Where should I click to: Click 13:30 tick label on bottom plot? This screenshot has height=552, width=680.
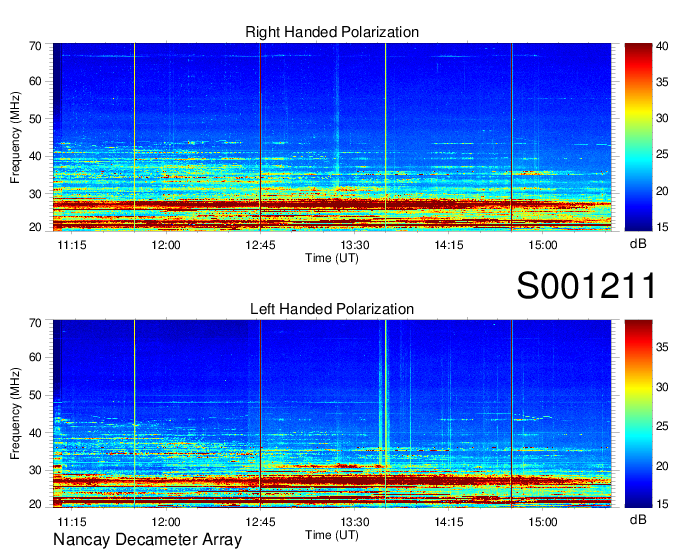(x=355, y=522)
